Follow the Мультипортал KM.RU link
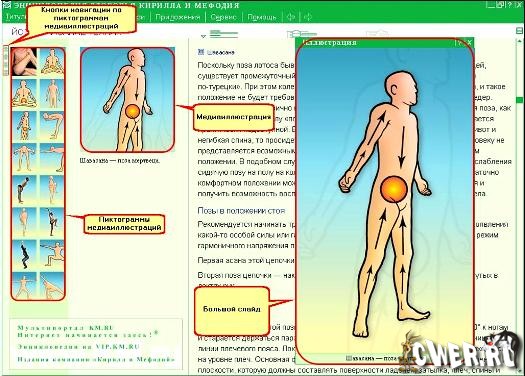Screen dimensions: 525x376 click(66, 328)
